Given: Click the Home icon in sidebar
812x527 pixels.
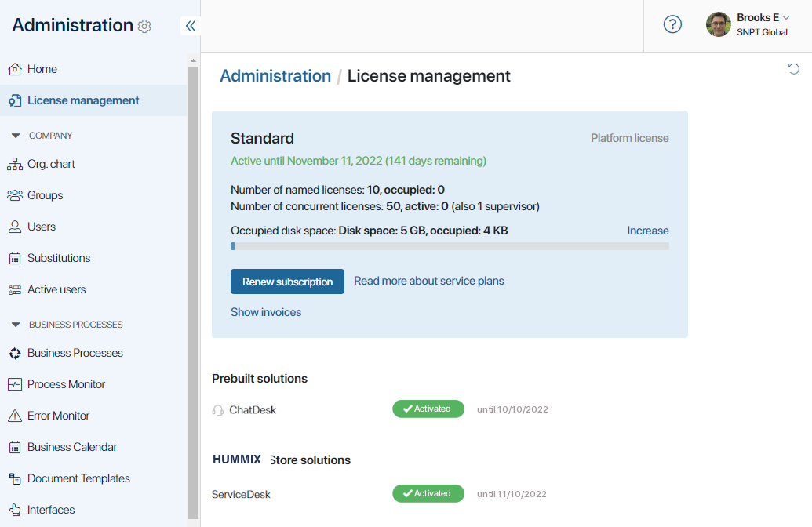Looking at the screenshot, I should [15, 69].
